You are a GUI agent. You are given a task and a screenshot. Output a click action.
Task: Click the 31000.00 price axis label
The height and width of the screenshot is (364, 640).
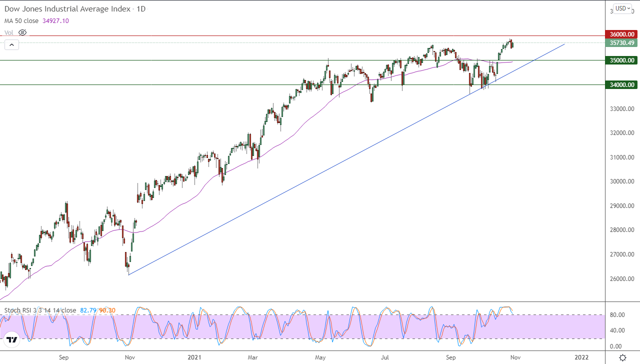[622, 157]
